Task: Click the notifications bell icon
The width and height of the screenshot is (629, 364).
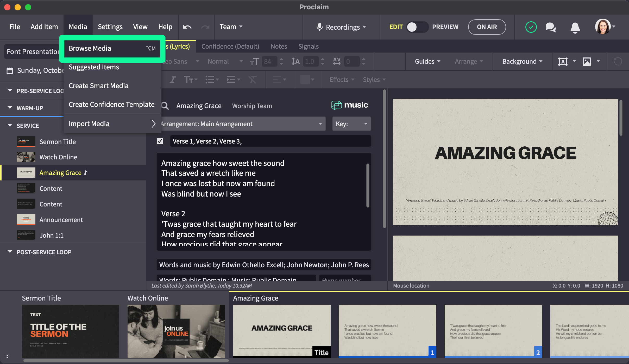Action: pyautogui.click(x=575, y=27)
